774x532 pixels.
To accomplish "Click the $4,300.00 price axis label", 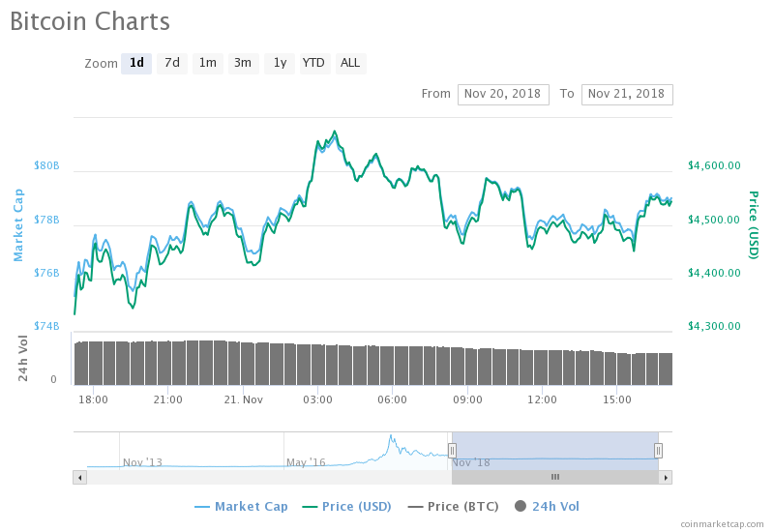I will coord(714,326).
